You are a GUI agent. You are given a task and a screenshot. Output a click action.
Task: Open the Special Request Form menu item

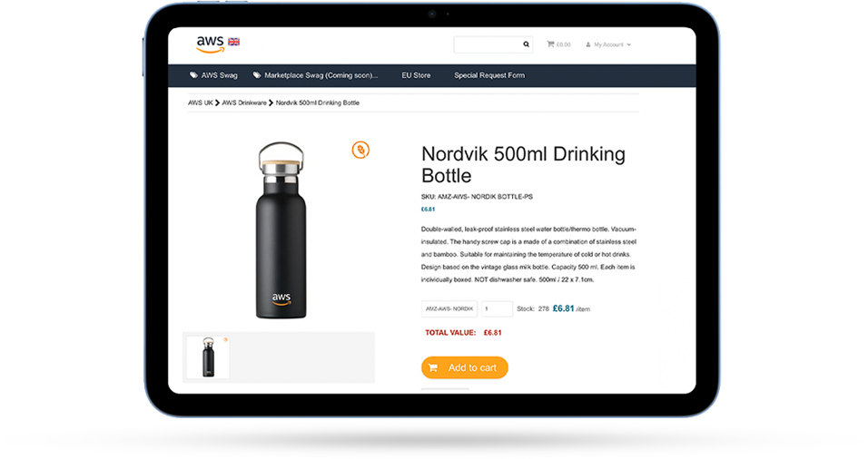coord(489,75)
